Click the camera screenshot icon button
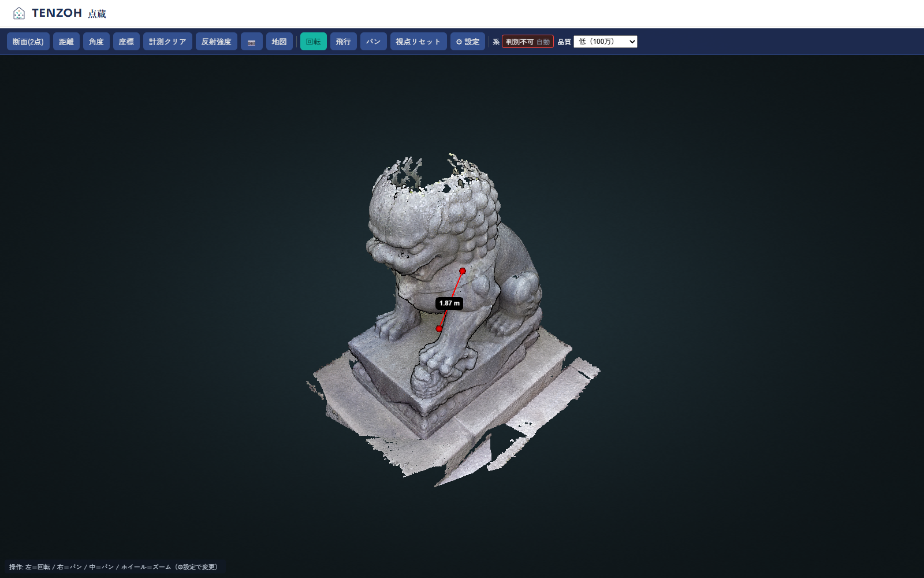924x578 pixels. click(x=252, y=42)
